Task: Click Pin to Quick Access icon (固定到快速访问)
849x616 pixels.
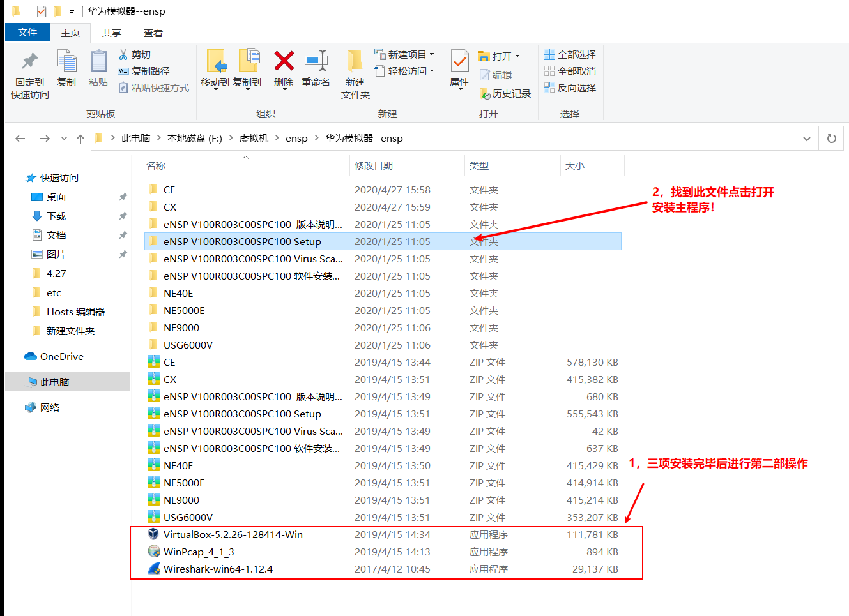Action: tap(29, 62)
